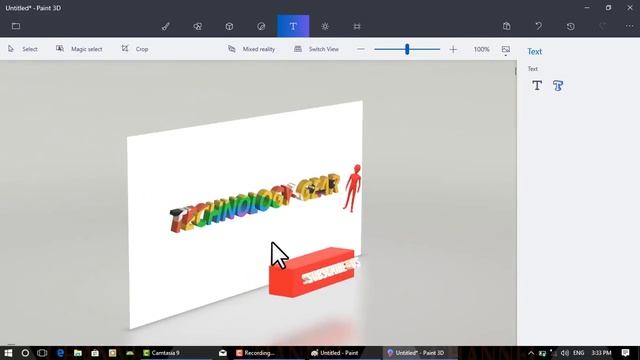Viewport: 640px width, 360px height.
Task: Click the 100% zoom value
Action: pyautogui.click(x=482, y=49)
